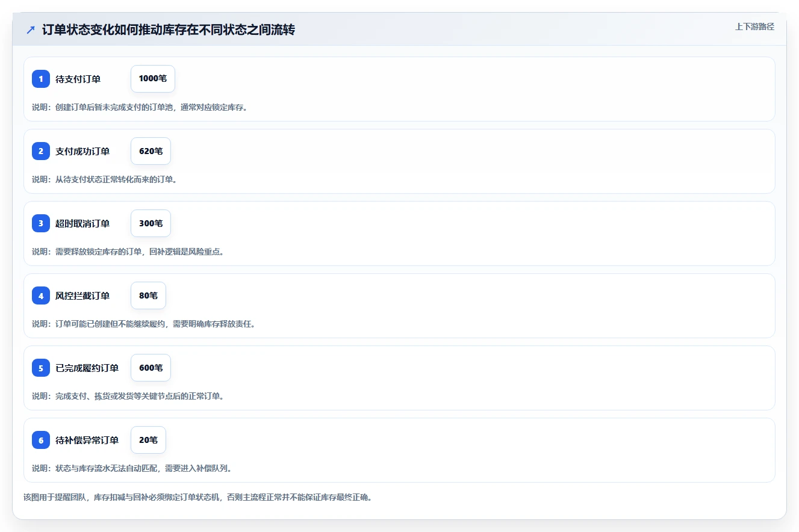Viewport: 799px width, 532px height.
Task: Click the 上下游路径 label in header
Action: pos(754,27)
